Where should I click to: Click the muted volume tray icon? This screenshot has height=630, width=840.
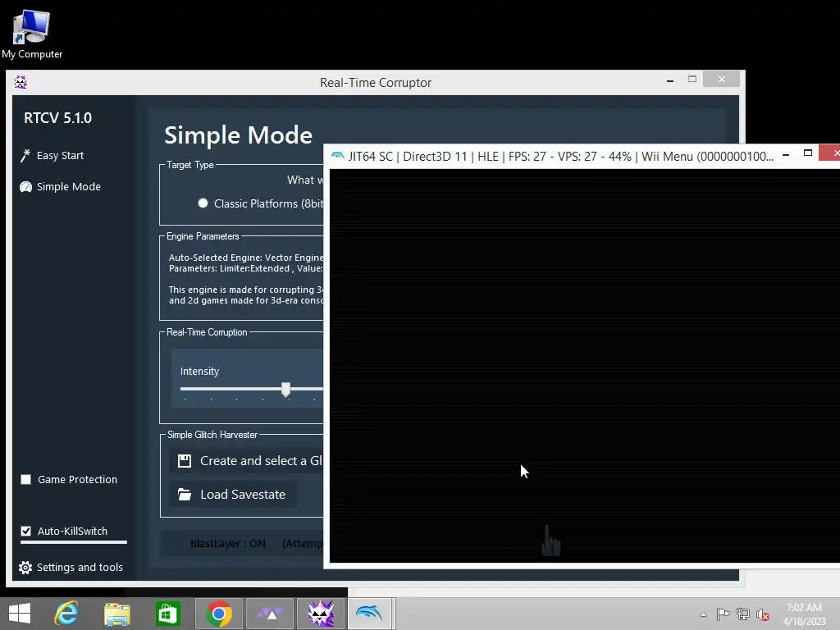763,614
